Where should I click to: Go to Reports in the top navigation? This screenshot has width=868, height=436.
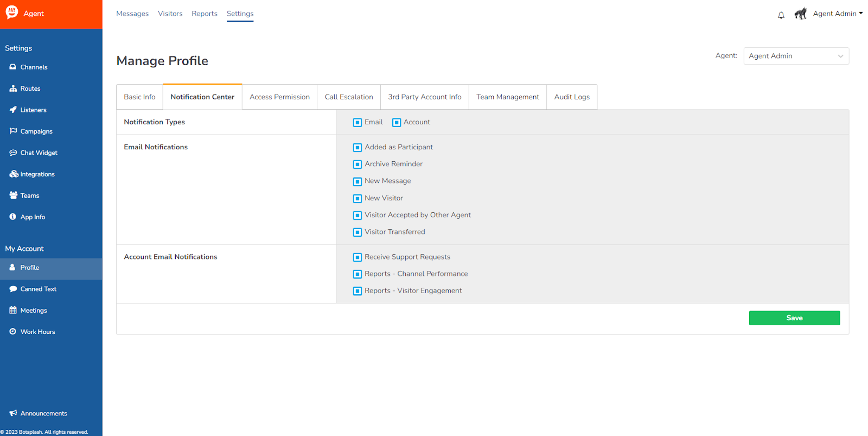click(x=204, y=14)
